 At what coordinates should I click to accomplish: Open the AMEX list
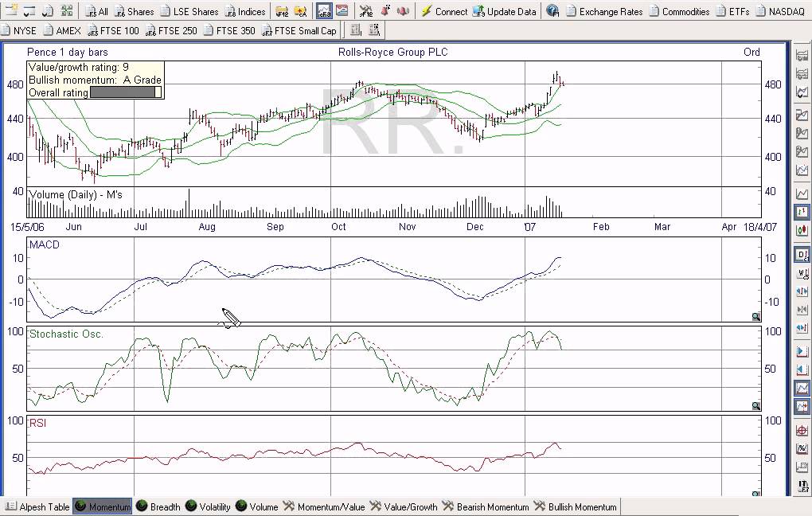pyautogui.click(x=61, y=30)
